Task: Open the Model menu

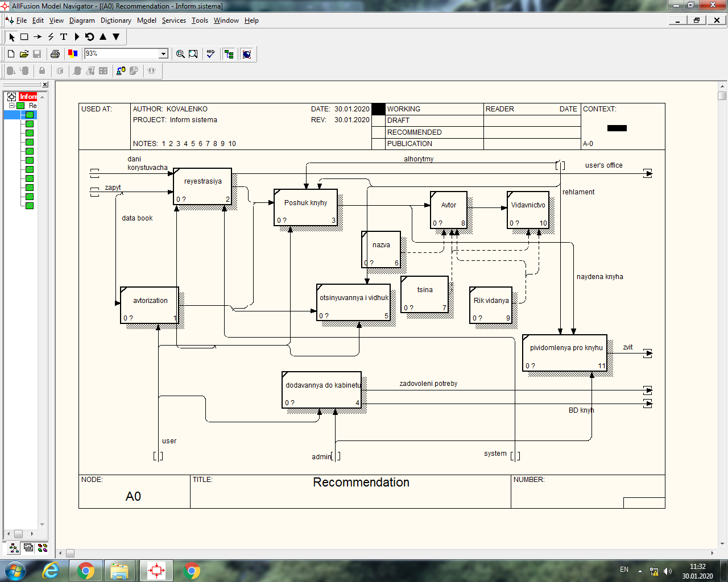Action: coord(147,20)
